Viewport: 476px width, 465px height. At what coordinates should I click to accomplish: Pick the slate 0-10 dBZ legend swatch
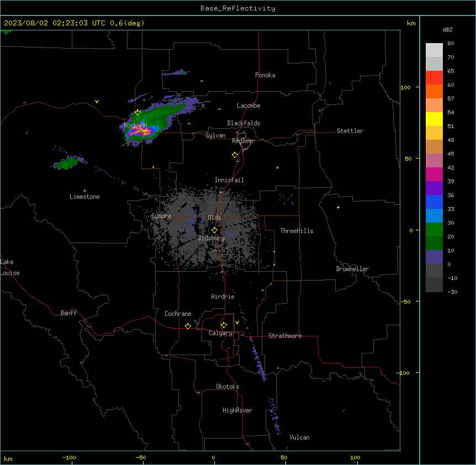[434, 257]
